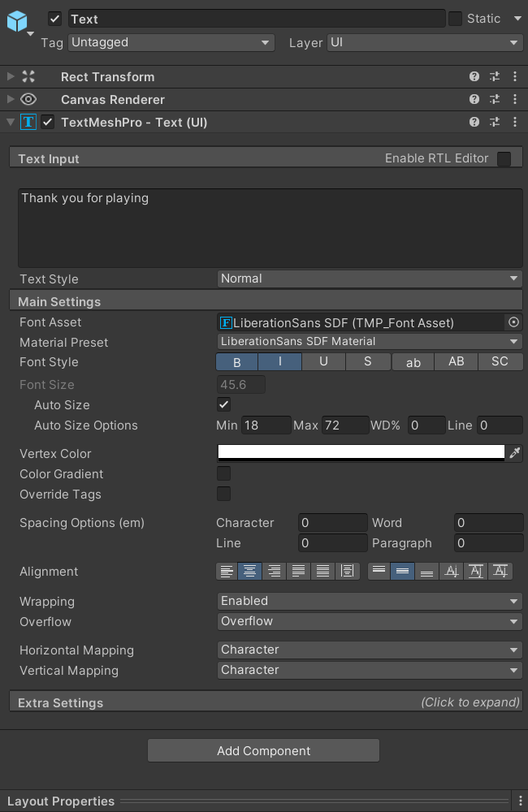
Task: Open TextMeshPro component options menu
Action: (514, 123)
